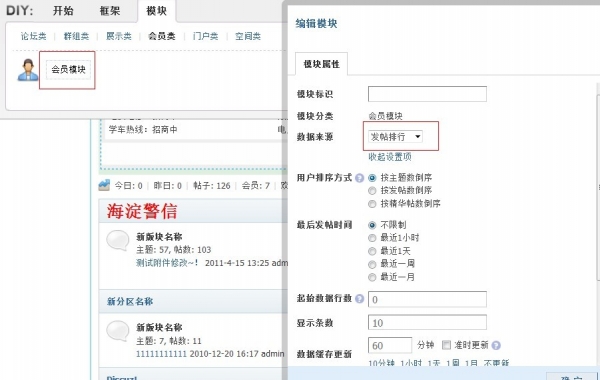Enable the 准时更新 checkbox
The height and width of the screenshot is (380, 600).
pyautogui.click(x=446, y=345)
